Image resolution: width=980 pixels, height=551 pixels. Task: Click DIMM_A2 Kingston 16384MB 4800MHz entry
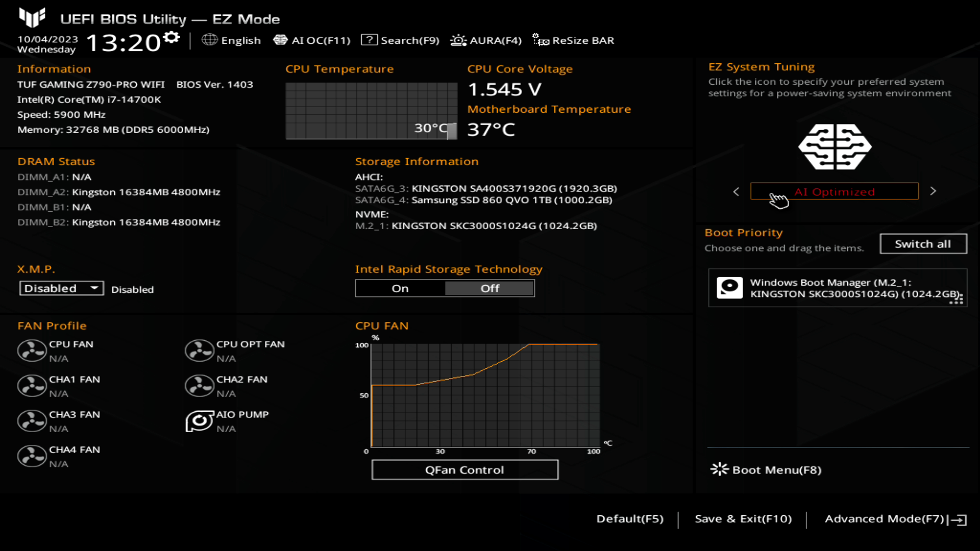coord(119,192)
